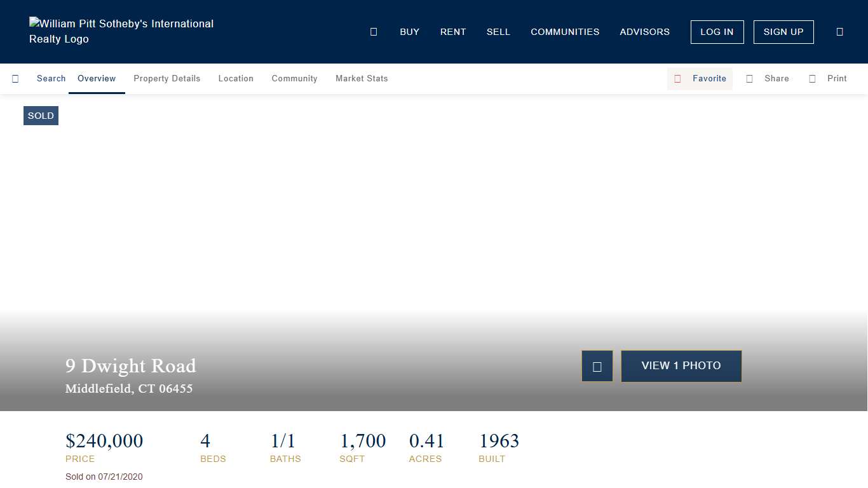Click the square icon button beside VIEW 1 PHOTO

(x=597, y=366)
